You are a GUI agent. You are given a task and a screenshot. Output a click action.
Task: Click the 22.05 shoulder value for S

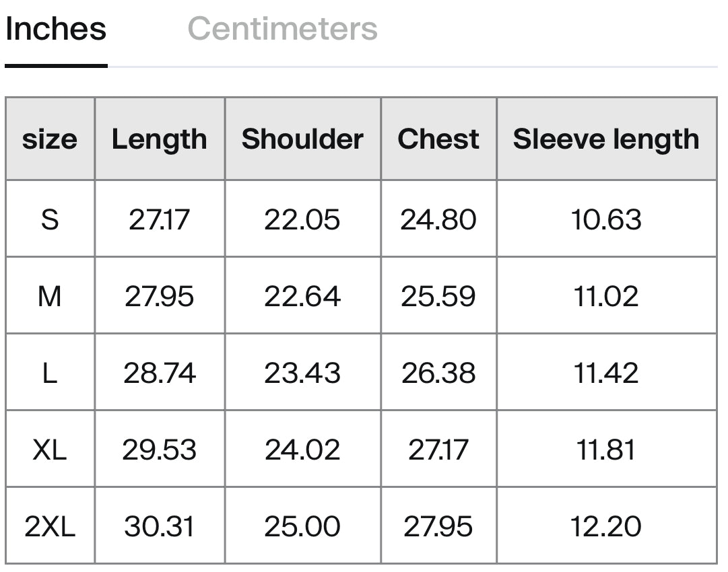pos(302,219)
